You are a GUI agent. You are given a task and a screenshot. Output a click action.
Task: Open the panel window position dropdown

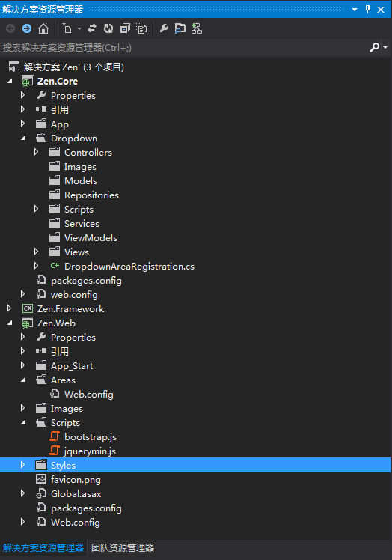click(355, 10)
